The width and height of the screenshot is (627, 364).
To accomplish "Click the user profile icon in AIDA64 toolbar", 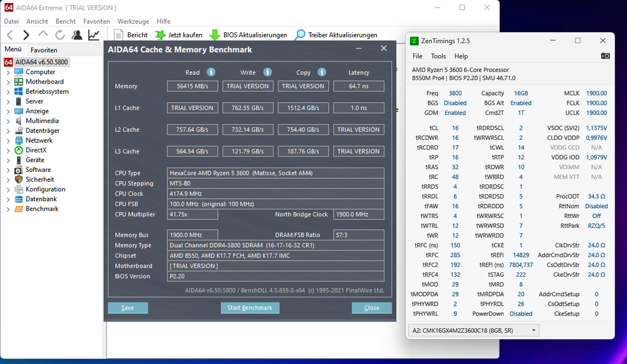I will [77, 35].
